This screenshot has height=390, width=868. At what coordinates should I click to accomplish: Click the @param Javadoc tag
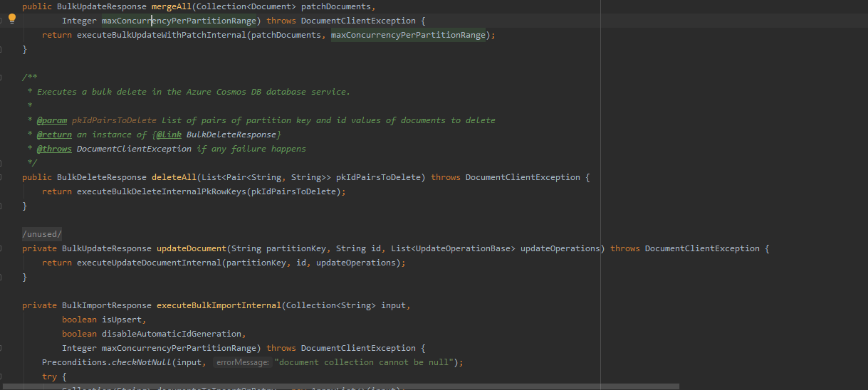point(52,120)
